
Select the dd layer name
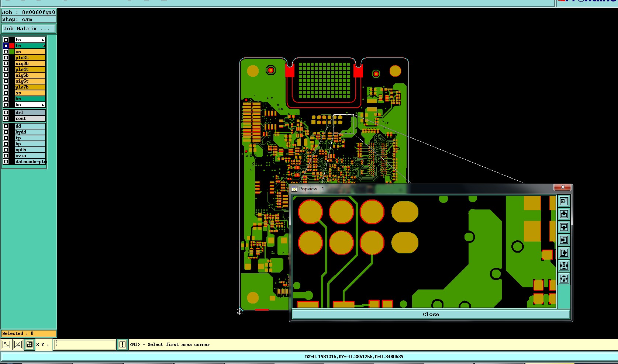tap(30, 126)
